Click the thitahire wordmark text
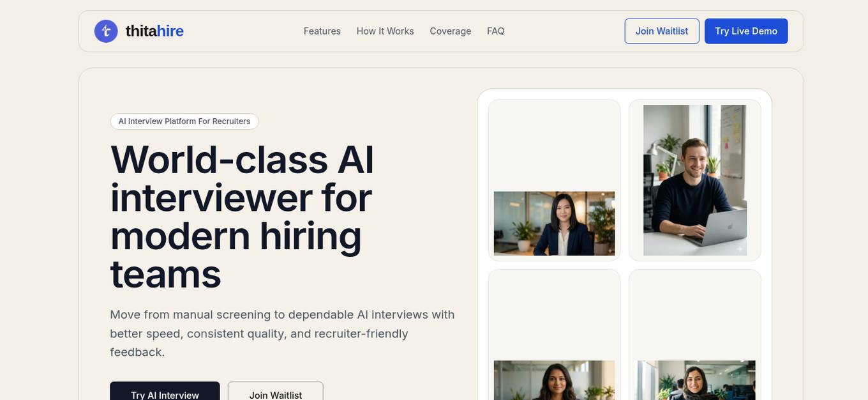The image size is (868, 400). [154, 31]
